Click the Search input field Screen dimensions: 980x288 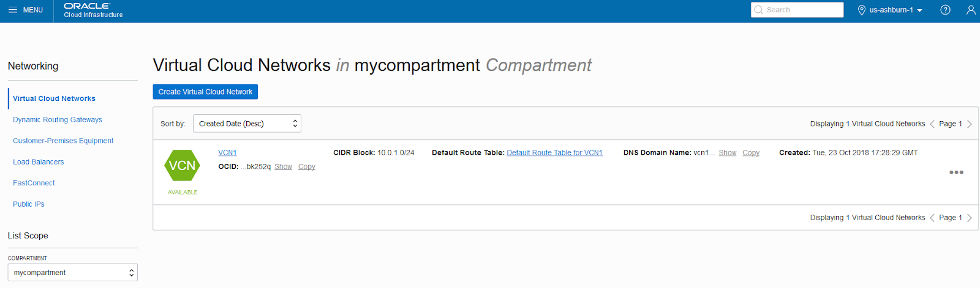coord(797,10)
